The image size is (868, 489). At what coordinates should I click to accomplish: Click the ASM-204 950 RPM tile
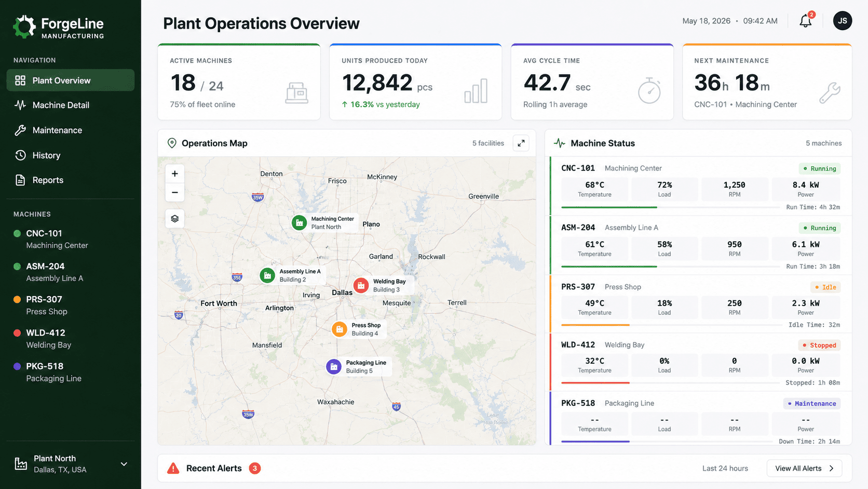(735, 248)
